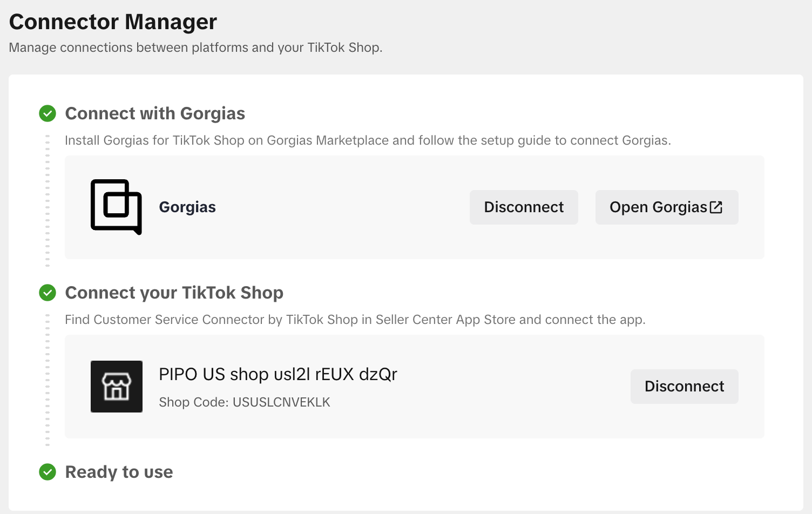The image size is (812, 514).
Task: Disconnect the PIPO US shop
Action: pos(684,387)
